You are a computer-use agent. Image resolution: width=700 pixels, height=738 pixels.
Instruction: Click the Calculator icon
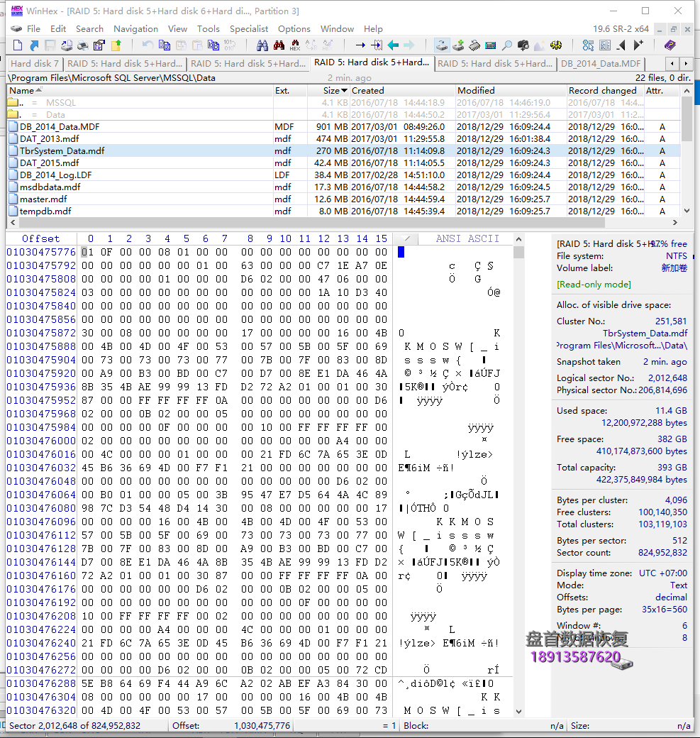coord(491,45)
